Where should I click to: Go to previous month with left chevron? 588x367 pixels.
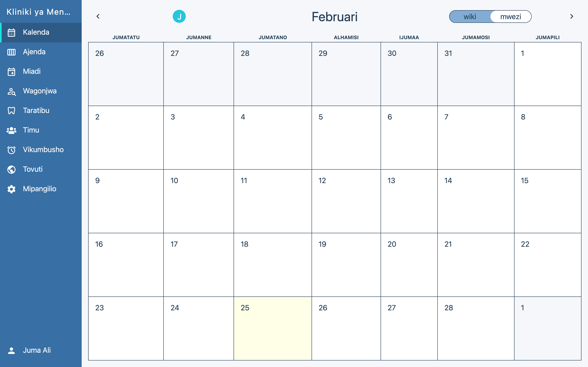pyautogui.click(x=98, y=17)
